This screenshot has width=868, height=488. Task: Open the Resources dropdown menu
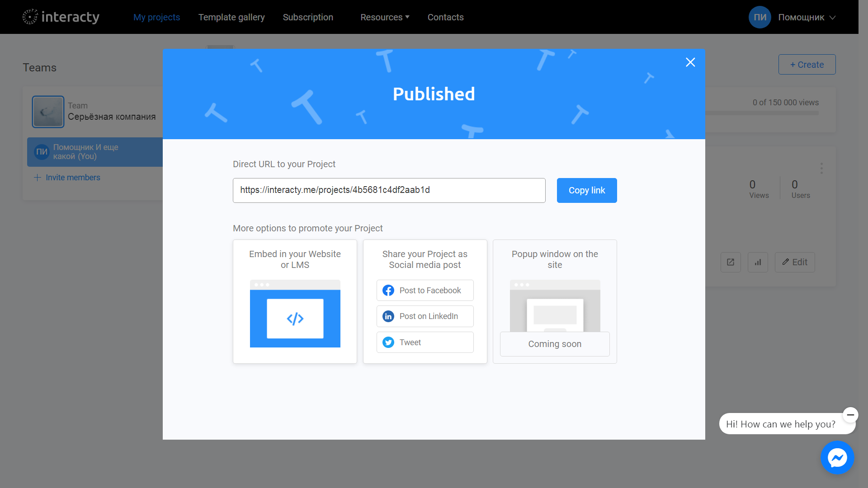coord(384,17)
